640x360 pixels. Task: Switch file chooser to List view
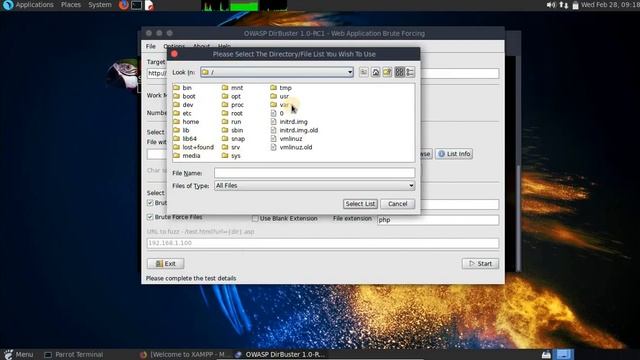399,72
